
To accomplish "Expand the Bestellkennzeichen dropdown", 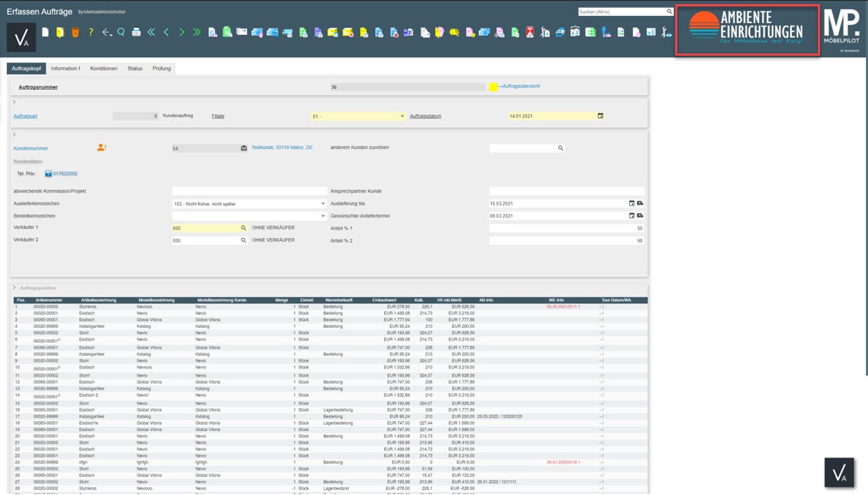I will pyautogui.click(x=249, y=216).
